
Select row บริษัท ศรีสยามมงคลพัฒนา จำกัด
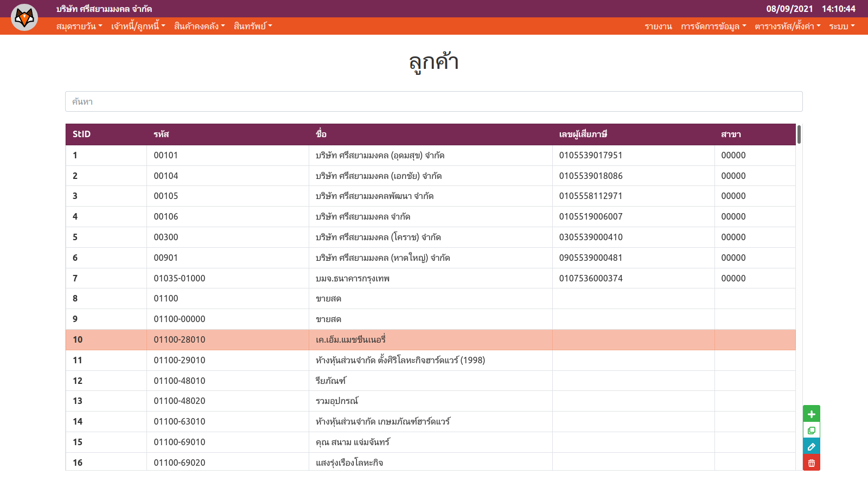(430, 196)
